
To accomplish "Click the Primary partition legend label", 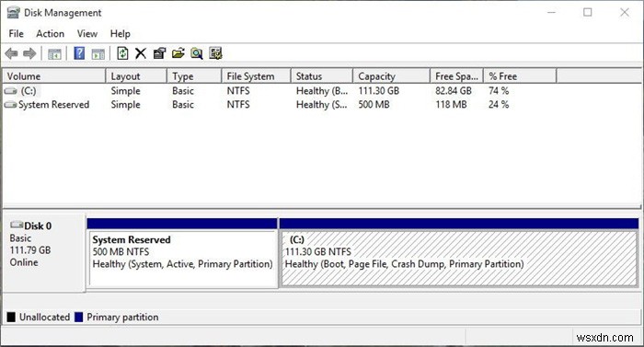I will (122, 317).
